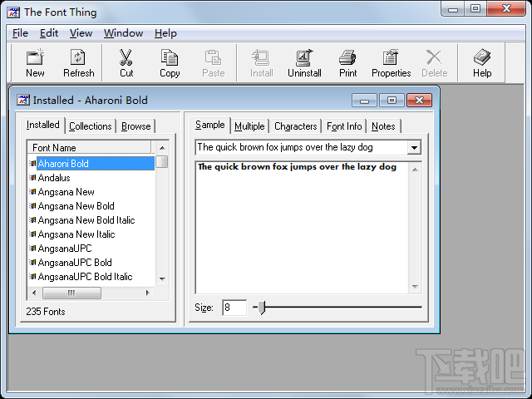Click the sample text combo box field
Screen dimensions: 532x399
302,147
